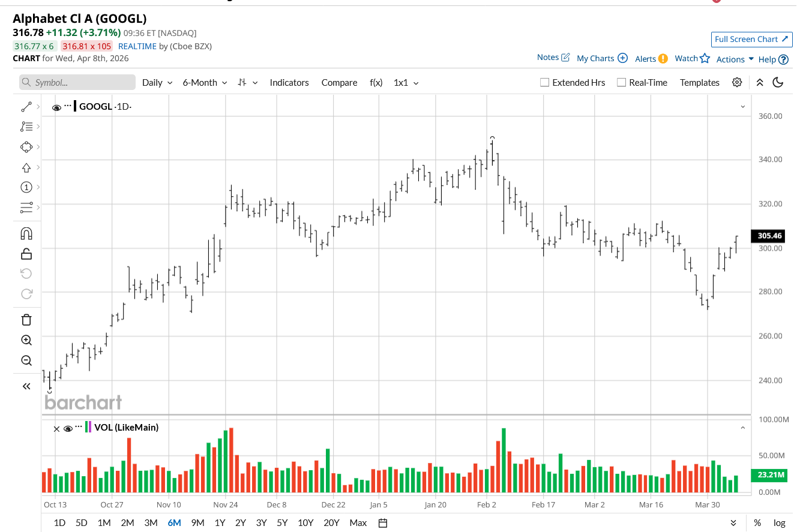The height and width of the screenshot is (532, 797).
Task: Open the Indicators menu
Action: pos(289,83)
